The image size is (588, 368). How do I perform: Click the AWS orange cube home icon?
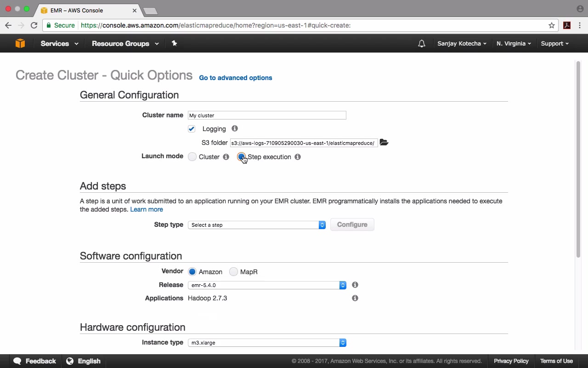pos(20,43)
